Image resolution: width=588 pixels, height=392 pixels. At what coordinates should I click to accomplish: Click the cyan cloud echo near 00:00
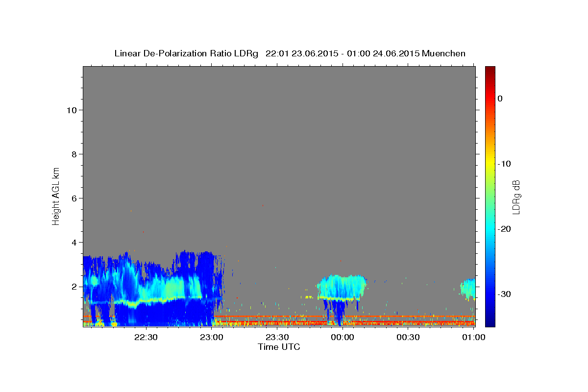pyautogui.click(x=342, y=287)
